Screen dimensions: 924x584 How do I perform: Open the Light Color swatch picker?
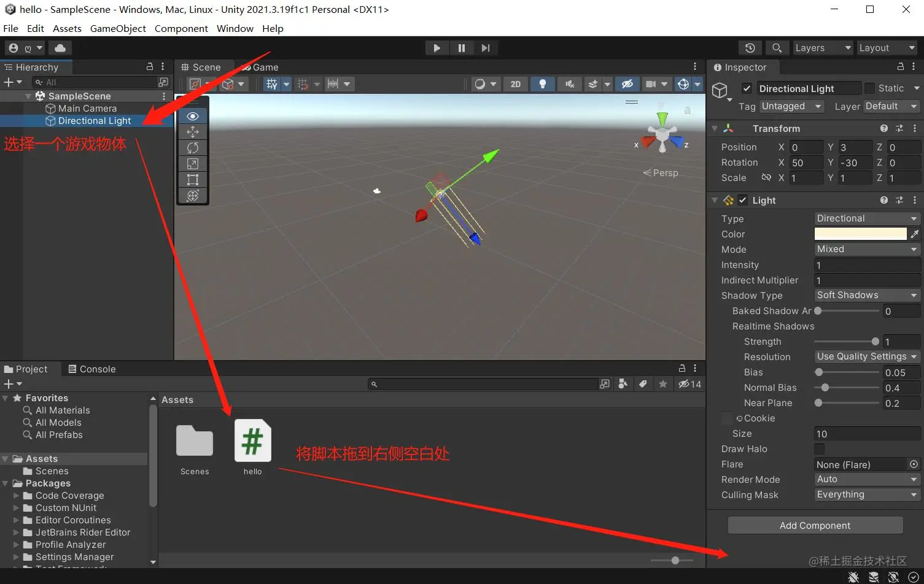pos(860,234)
